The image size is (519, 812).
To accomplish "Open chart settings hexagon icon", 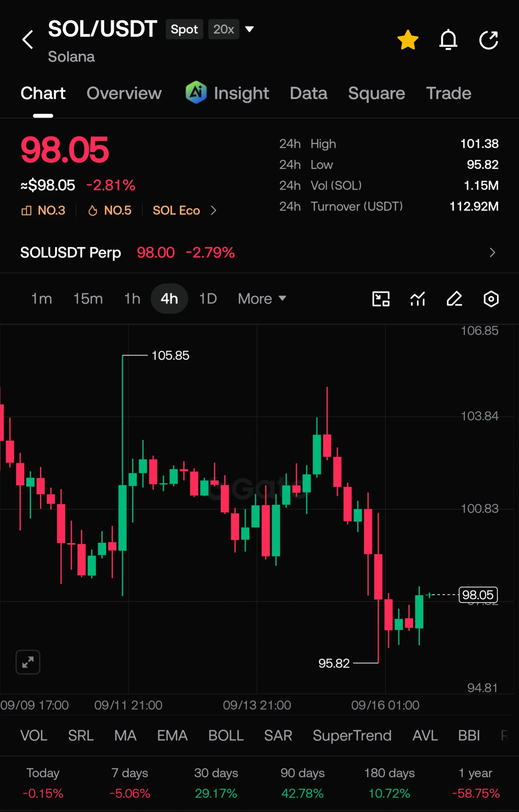I will [x=491, y=299].
